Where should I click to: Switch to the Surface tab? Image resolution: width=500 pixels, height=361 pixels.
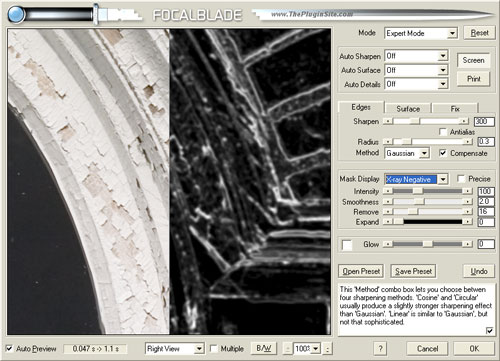408,109
